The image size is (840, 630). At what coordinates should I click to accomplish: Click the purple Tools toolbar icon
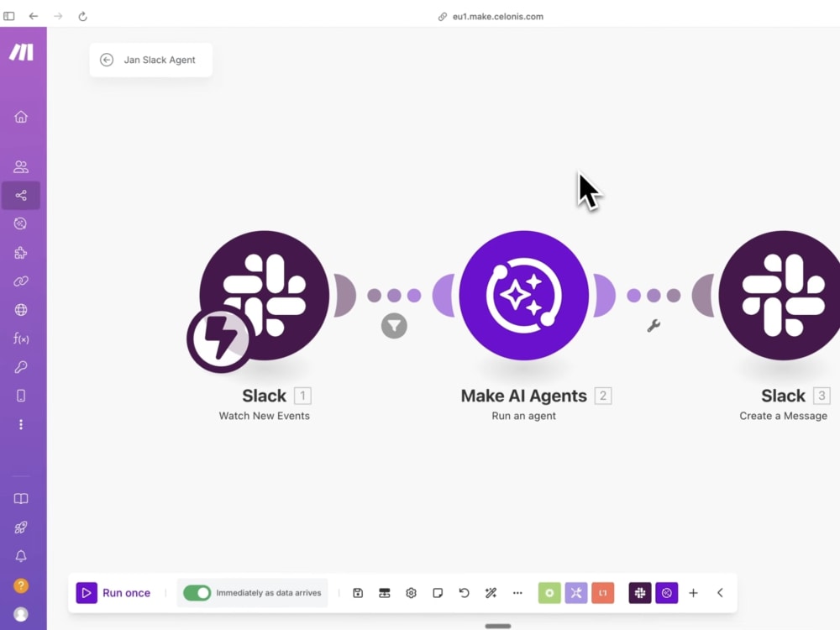click(576, 593)
